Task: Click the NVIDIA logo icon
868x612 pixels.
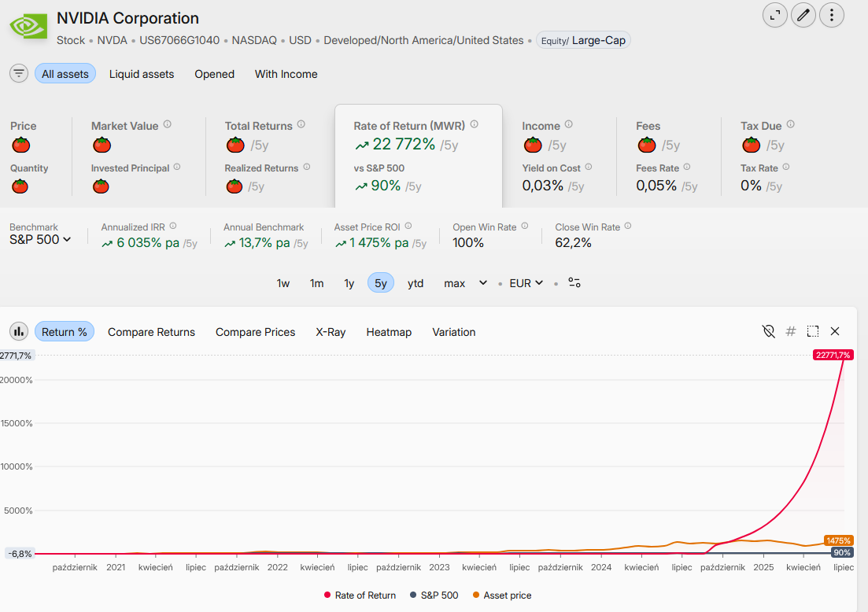Action: coord(29,25)
